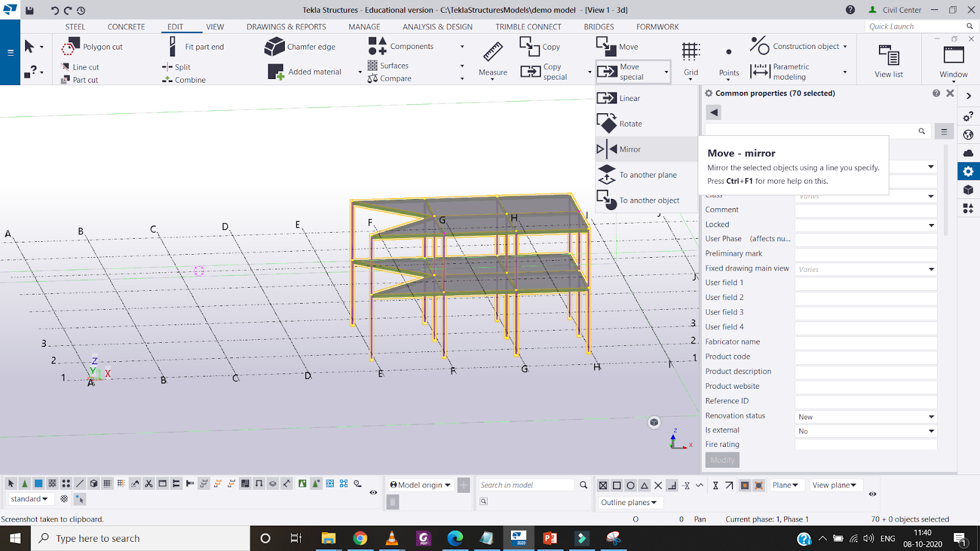Open the cloud icon in the side pane

(968, 153)
